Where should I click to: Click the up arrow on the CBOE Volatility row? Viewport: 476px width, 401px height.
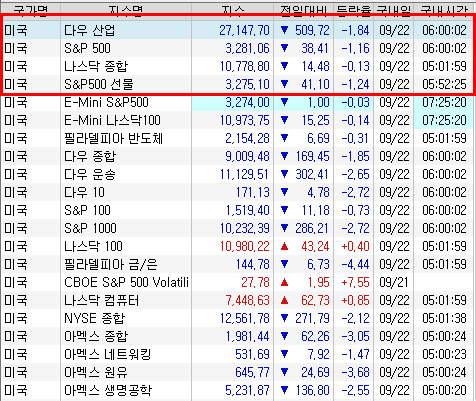(x=284, y=282)
